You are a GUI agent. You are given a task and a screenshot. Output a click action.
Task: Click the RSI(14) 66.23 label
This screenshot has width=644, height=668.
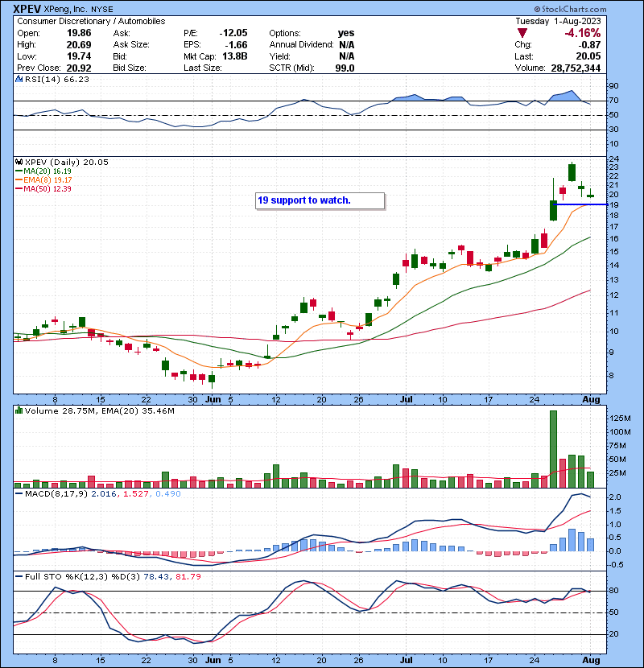tap(56, 79)
